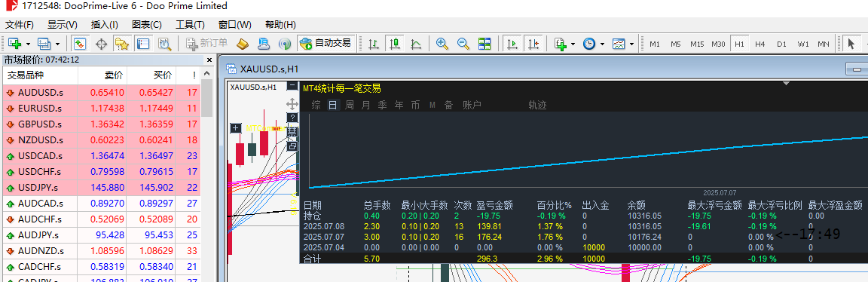This screenshot has height=282, width=868.
Task: Expand the new chart dropdown arrow
Action: click(x=28, y=44)
